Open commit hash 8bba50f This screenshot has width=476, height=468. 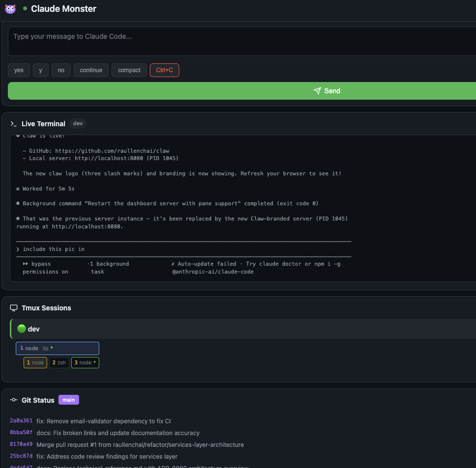click(x=21, y=433)
